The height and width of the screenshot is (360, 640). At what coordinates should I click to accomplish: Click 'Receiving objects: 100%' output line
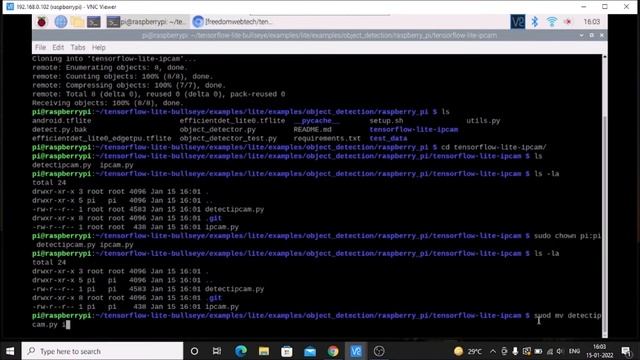tap(108, 103)
